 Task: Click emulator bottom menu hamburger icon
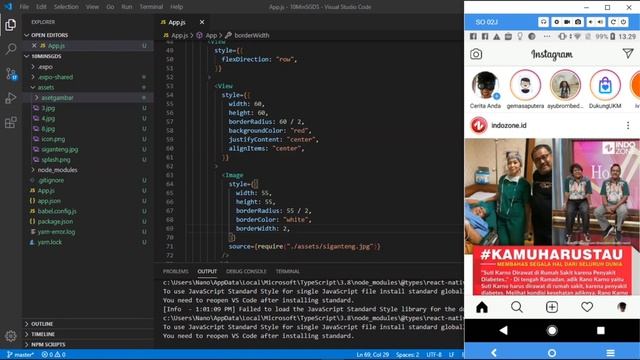(610, 353)
